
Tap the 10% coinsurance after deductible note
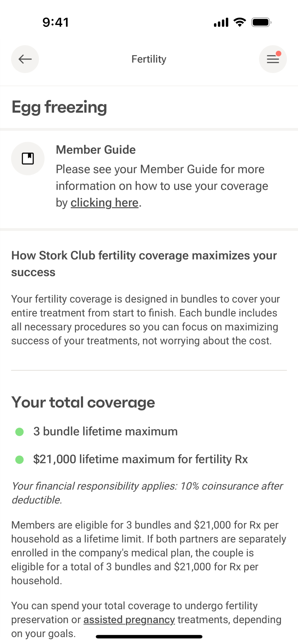(147, 493)
